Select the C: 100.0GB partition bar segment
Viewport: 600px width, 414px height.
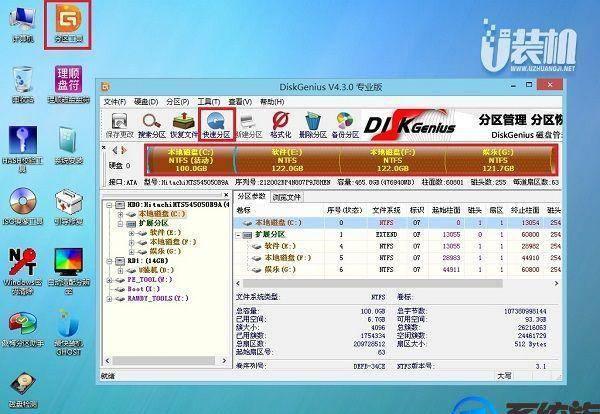(x=191, y=160)
